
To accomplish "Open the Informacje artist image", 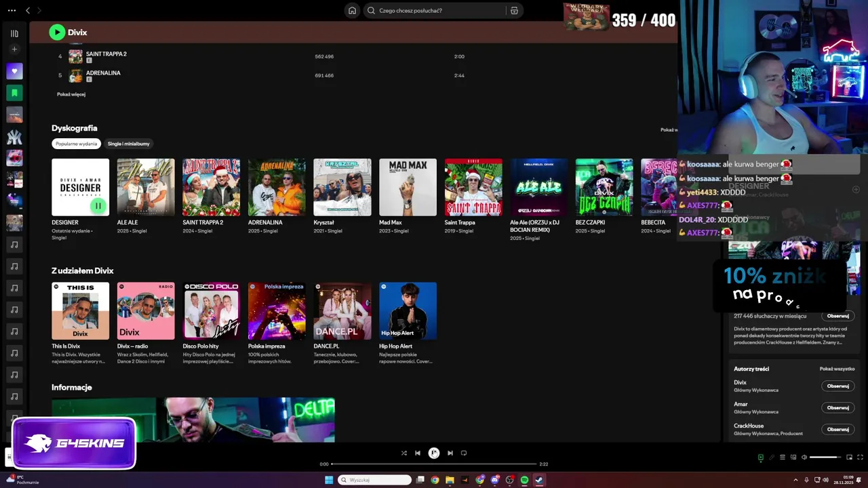I will click(193, 420).
